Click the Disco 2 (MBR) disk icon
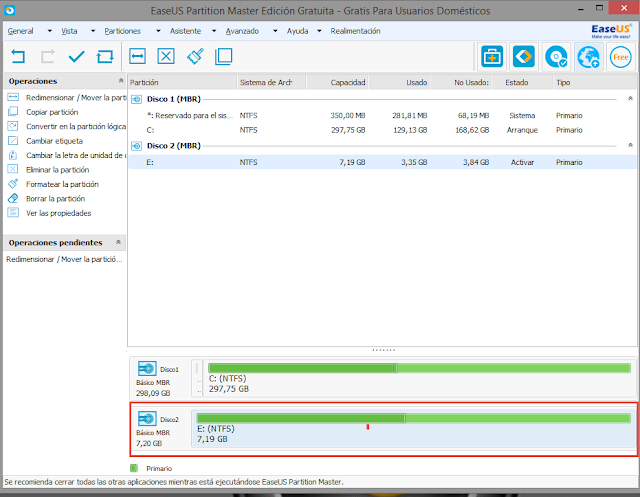 (136, 146)
